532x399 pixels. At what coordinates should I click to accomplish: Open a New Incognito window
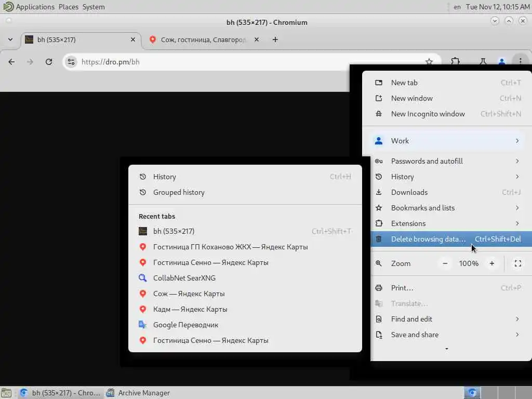pyautogui.click(x=448, y=114)
